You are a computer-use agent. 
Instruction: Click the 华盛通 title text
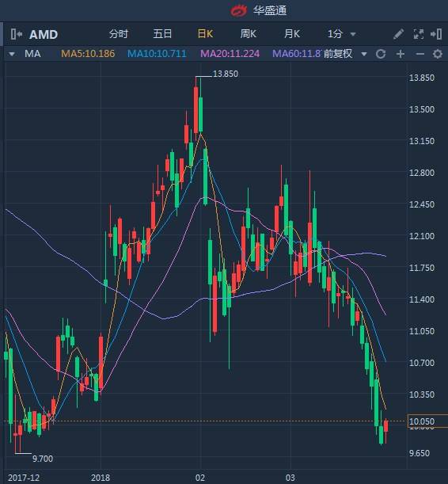point(270,10)
